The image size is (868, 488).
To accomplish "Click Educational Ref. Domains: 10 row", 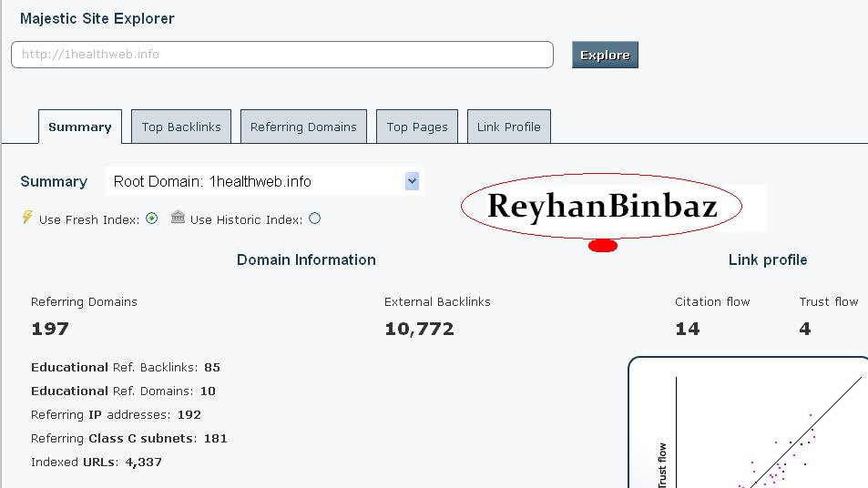I will [x=124, y=391].
